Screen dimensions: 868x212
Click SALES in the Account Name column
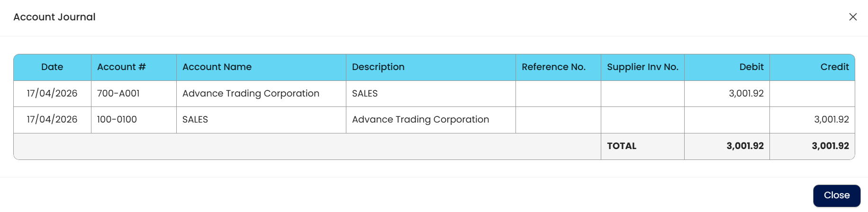(195, 120)
